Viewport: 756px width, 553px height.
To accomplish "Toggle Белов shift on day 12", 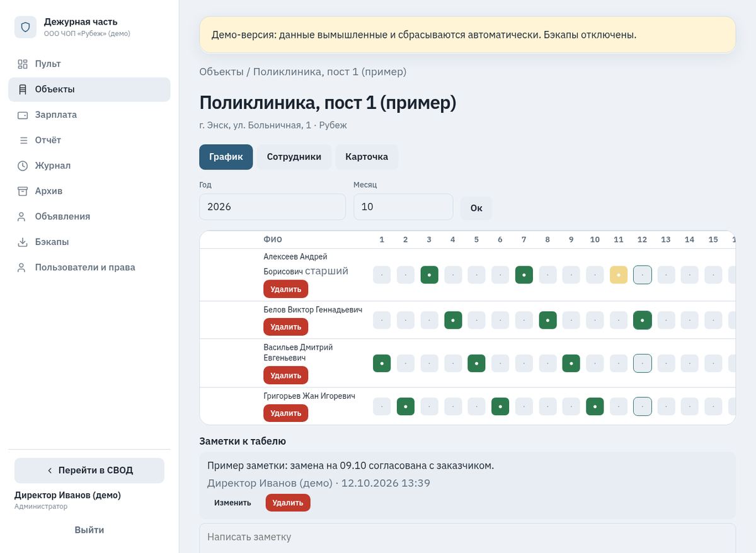I will [642, 320].
